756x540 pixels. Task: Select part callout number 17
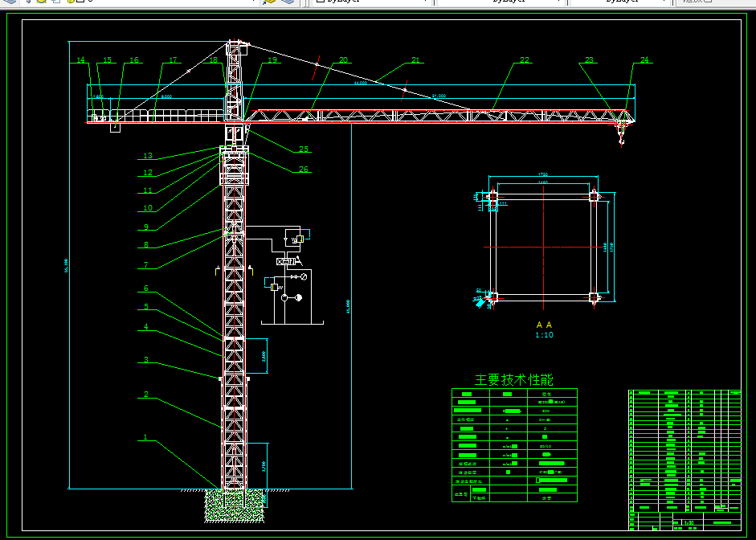tap(173, 59)
